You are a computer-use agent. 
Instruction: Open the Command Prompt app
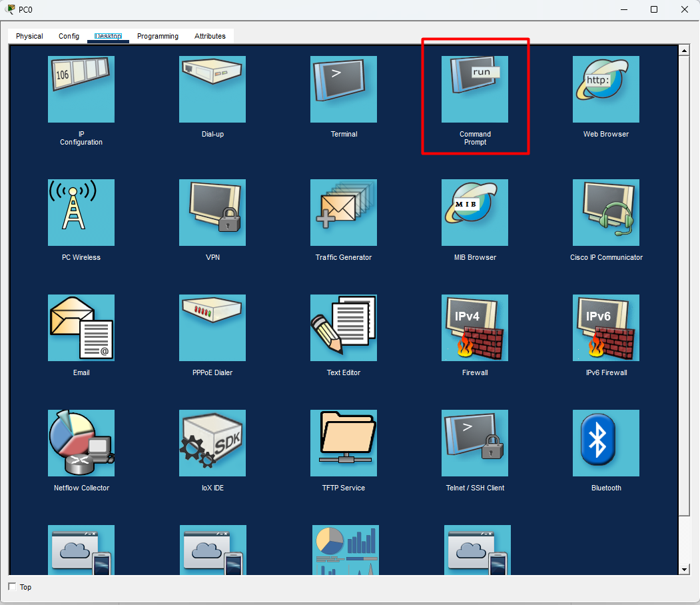point(475,89)
